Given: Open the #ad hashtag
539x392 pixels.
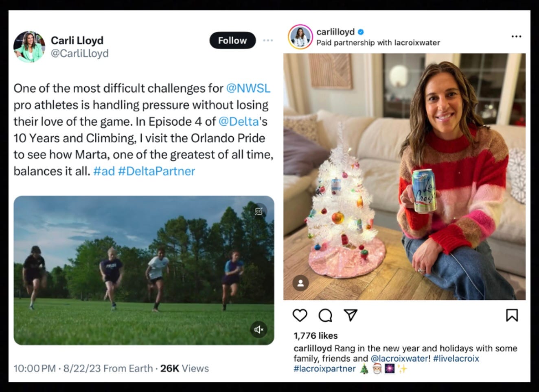Looking at the screenshot, I should pyautogui.click(x=104, y=171).
